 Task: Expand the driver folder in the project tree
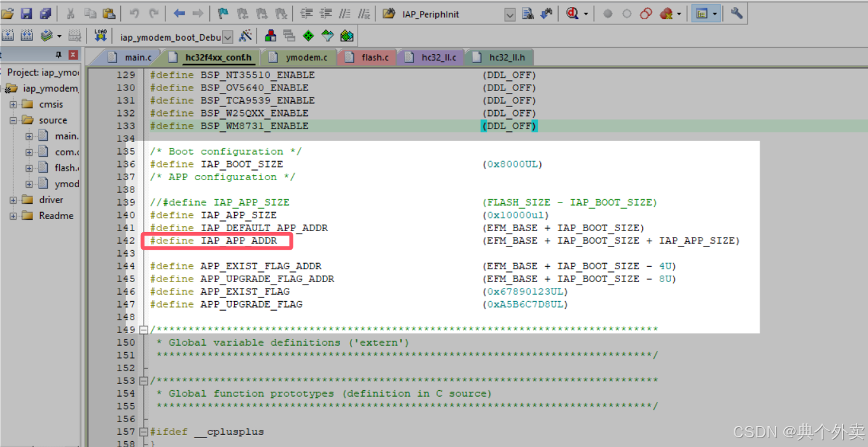click(x=13, y=199)
